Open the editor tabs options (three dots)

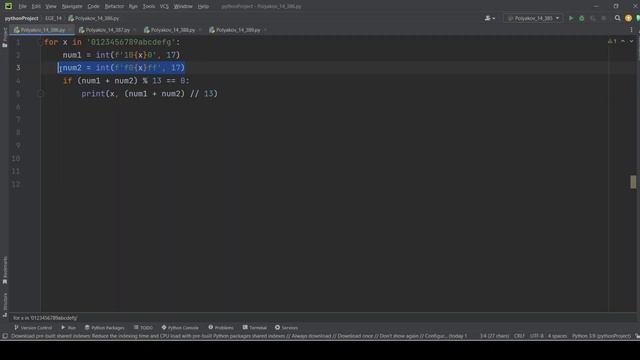631,30
